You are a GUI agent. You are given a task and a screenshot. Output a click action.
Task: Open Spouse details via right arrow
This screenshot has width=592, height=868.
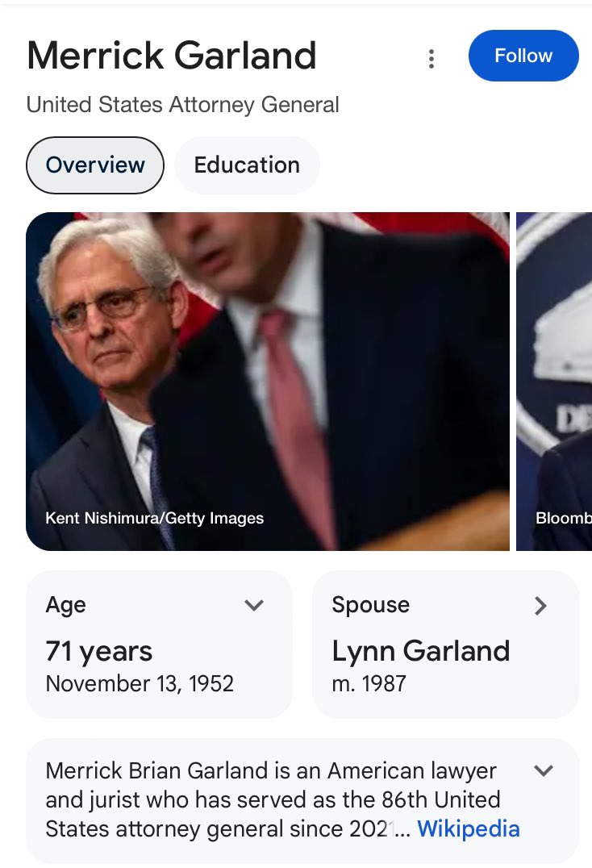540,606
